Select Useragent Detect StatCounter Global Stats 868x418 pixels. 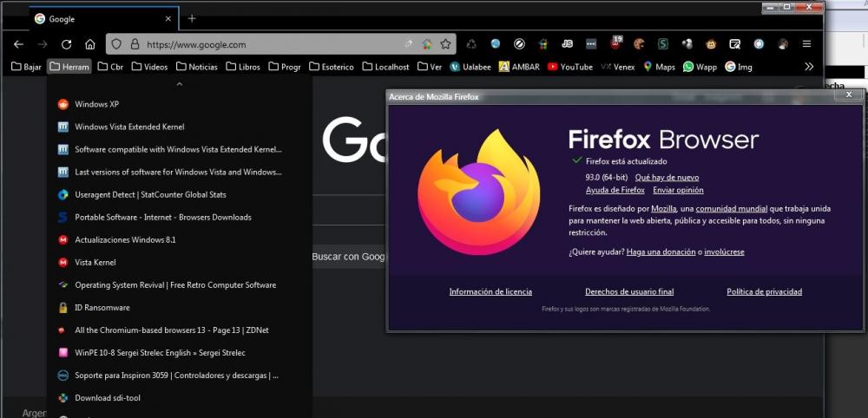180,194
